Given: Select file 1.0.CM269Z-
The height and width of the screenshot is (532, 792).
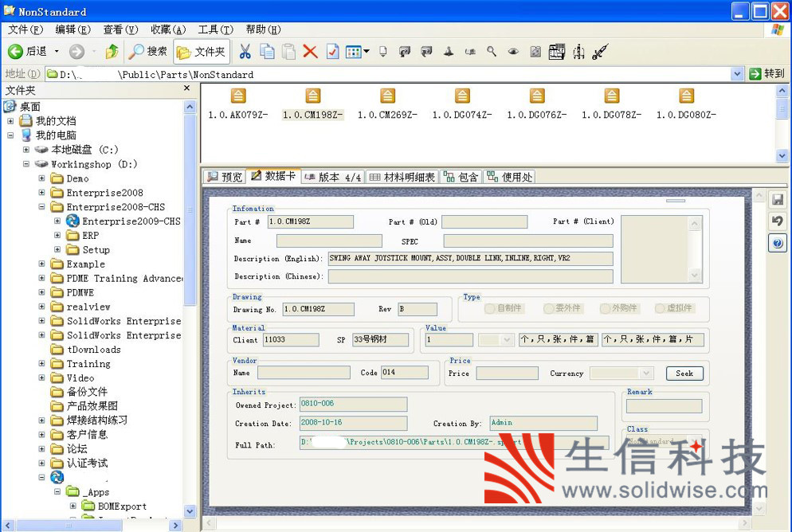Looking at the screenshot, I should [x=388, y=104].
